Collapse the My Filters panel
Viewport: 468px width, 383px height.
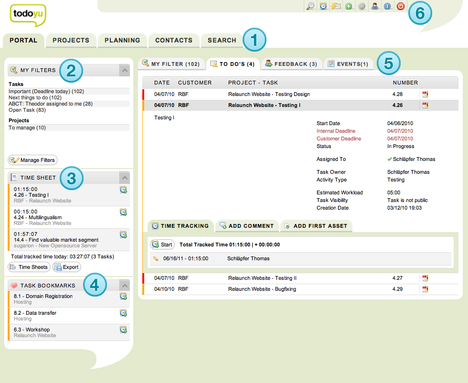[124, 70]
